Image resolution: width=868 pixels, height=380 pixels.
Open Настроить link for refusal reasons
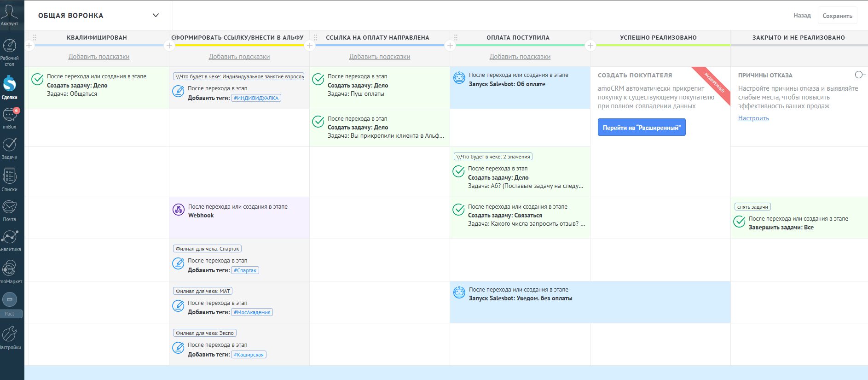[753, 118]
